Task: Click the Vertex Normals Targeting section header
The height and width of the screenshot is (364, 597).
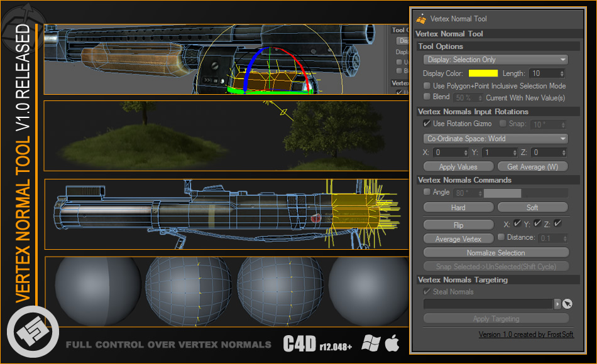Action: [x=496, y=279]
